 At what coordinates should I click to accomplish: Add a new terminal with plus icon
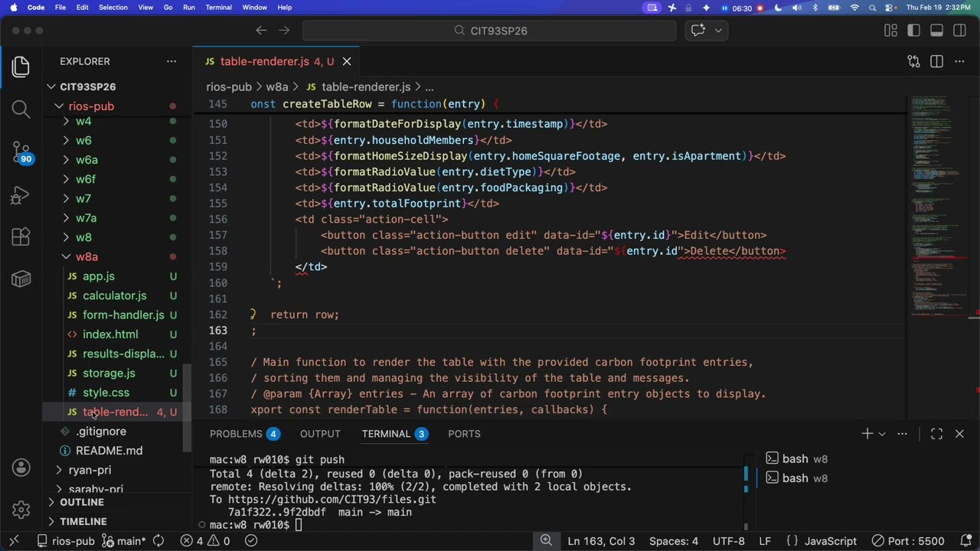click(x=867, y=434)
